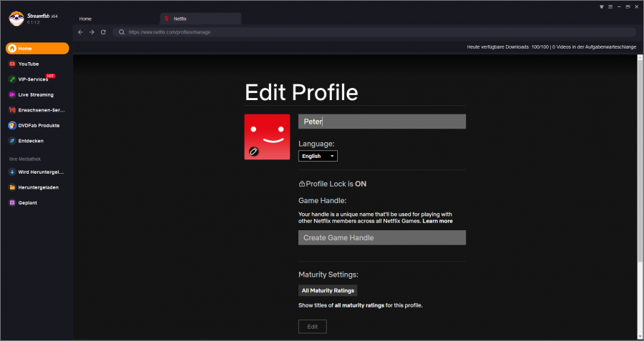Click the Entdecken compass icon

[x=12, y=141]
